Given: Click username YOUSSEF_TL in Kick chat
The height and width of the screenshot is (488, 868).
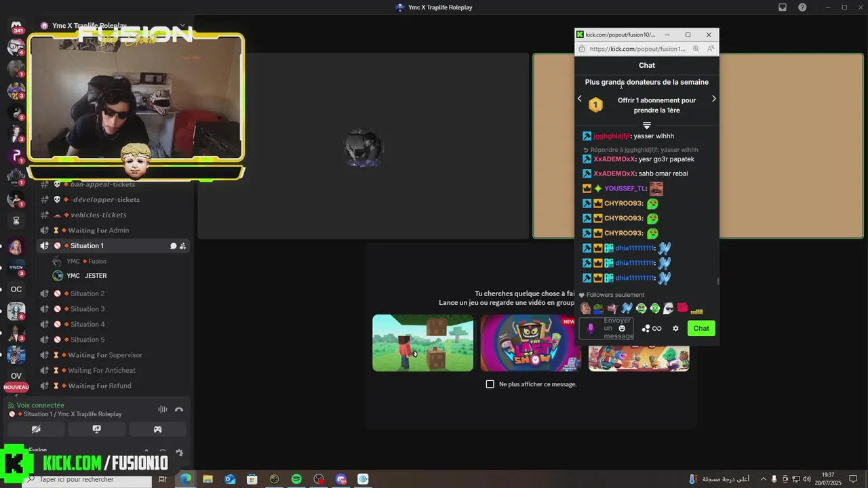Looking at the screenshot, I should 625,188.
